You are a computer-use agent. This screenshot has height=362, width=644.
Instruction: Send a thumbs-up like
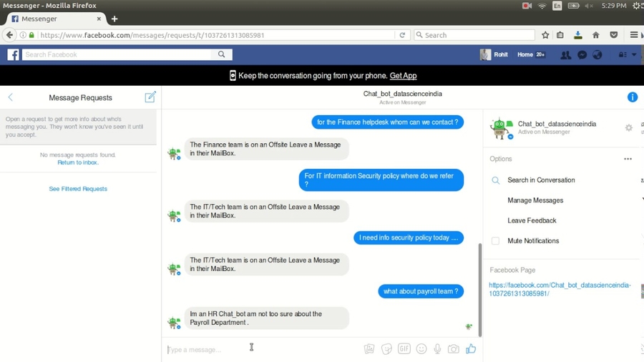471,348
